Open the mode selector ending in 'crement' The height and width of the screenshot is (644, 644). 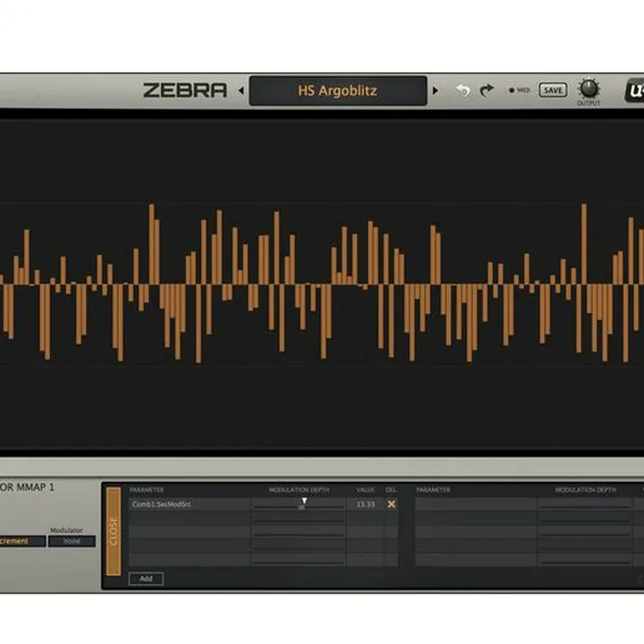pyautogui.click(x=22, y=541)
